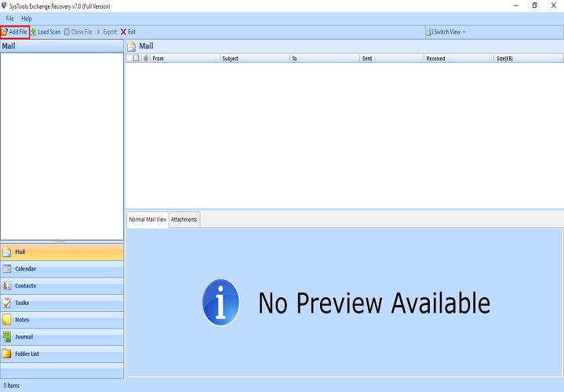The width and height of the screenshot is (564, 392).
Task: Sort mail list by Size(KB) column
Action: tap(529, 58)
